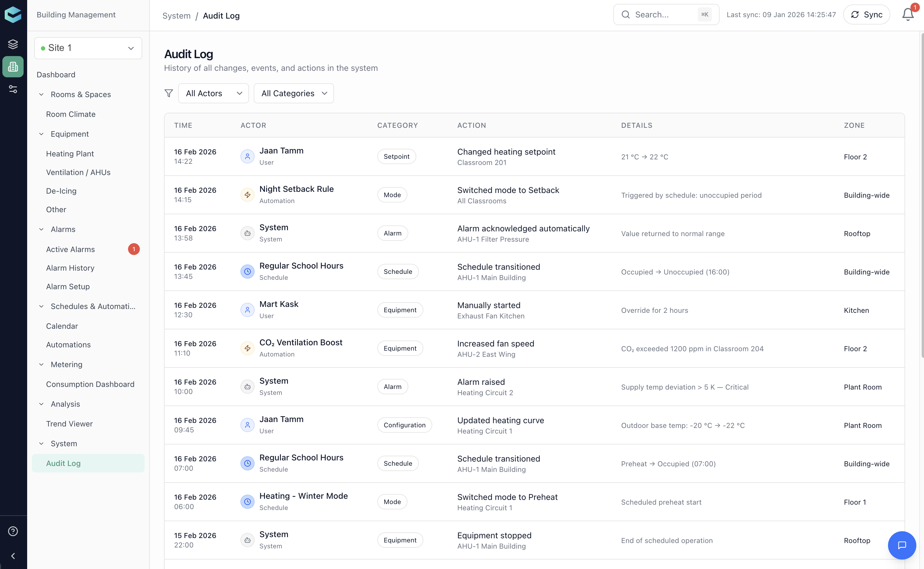The width and height of the screenshot is (924, 569).
Task: Collapse the System section chevron
Action: [x=41, y=443]
